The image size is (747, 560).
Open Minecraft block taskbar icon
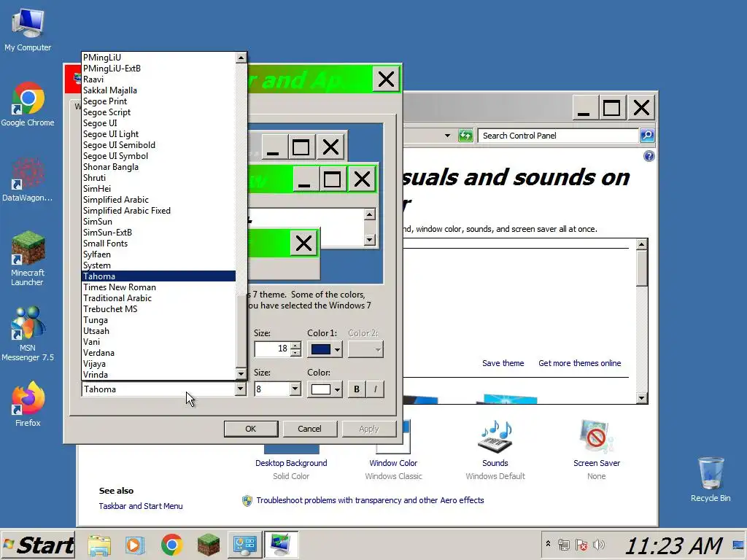(x=208, y=545)
